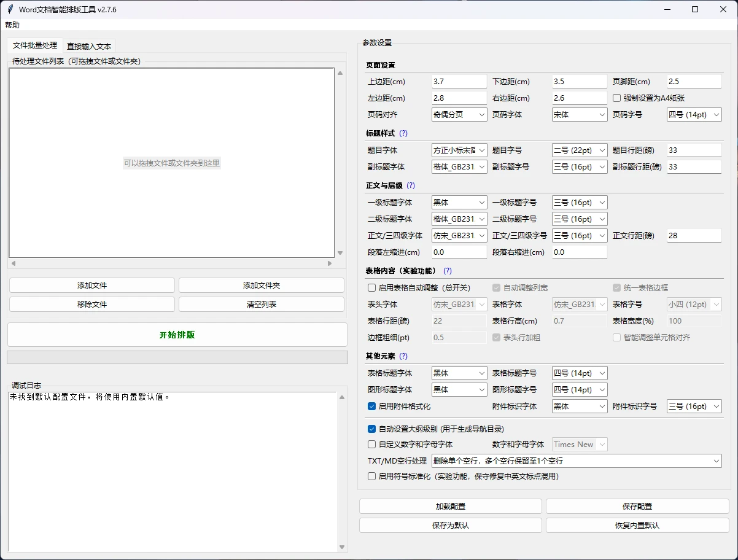Click 恢复内置默认 button
The width and height of the screenshot is (738, 560).
click(x=637, y=526)
